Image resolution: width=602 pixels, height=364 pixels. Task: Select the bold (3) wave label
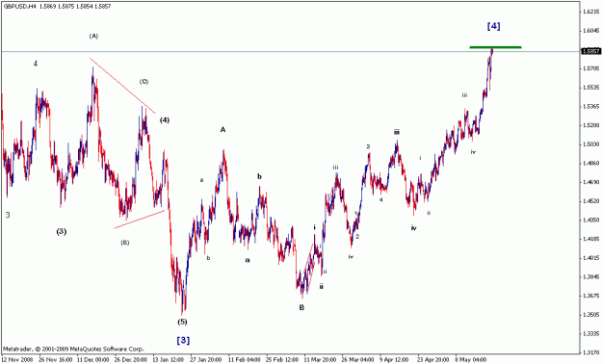coord(62,231)
